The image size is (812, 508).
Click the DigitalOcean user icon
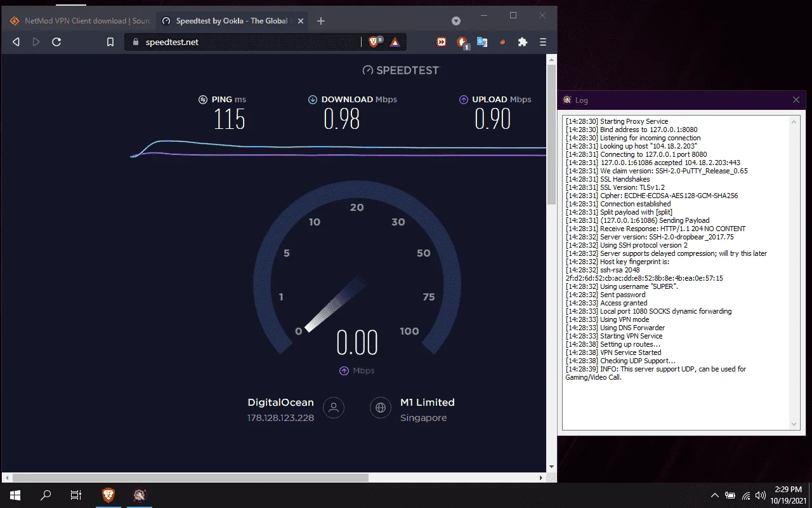334,408
